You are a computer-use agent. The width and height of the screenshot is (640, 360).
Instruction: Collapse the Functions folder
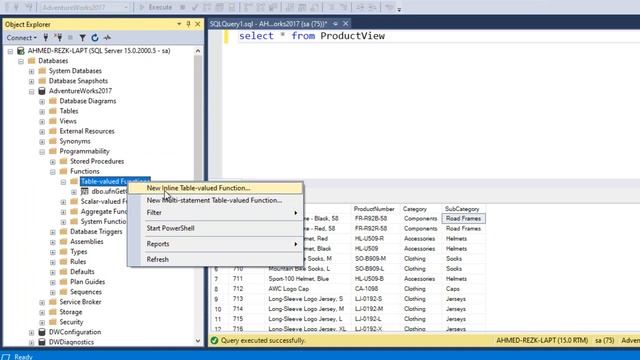53,172
